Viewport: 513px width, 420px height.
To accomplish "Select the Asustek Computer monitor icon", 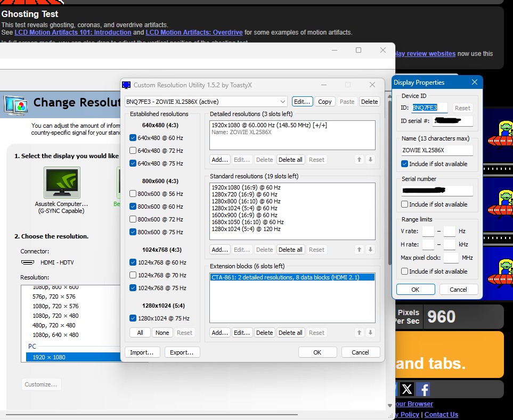I will coord(62,183).
